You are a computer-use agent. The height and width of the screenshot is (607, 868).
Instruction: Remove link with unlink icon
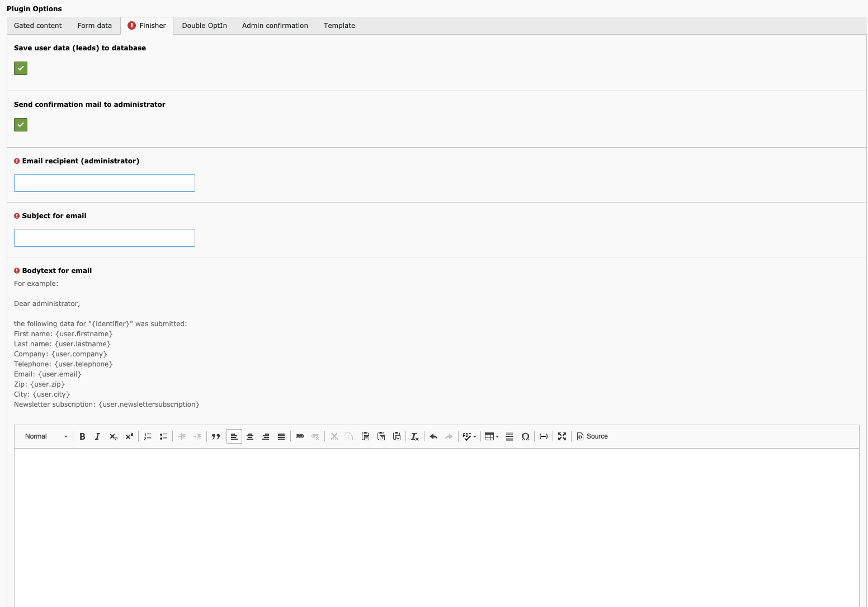pos(315,436)
